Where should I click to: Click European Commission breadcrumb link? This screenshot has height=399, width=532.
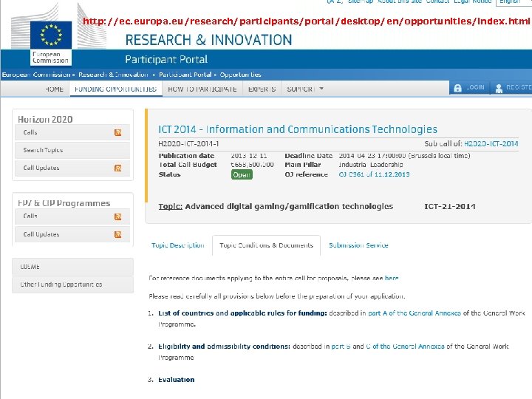tap(36, 75)
